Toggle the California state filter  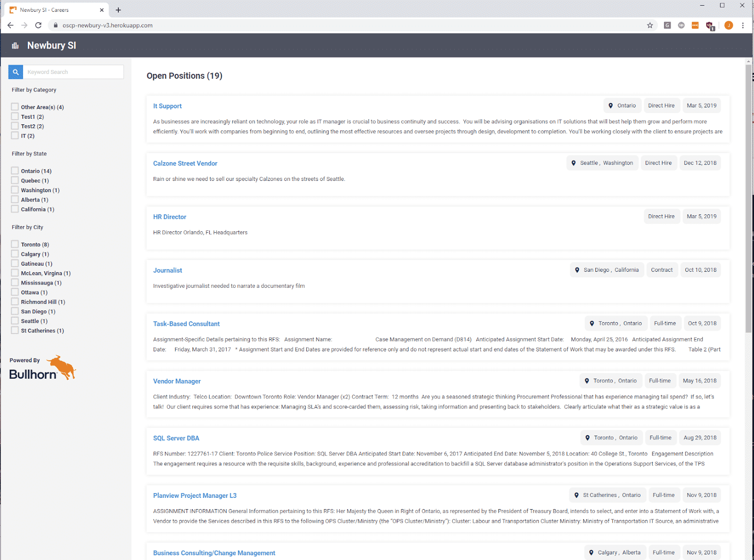pos(15,209)
